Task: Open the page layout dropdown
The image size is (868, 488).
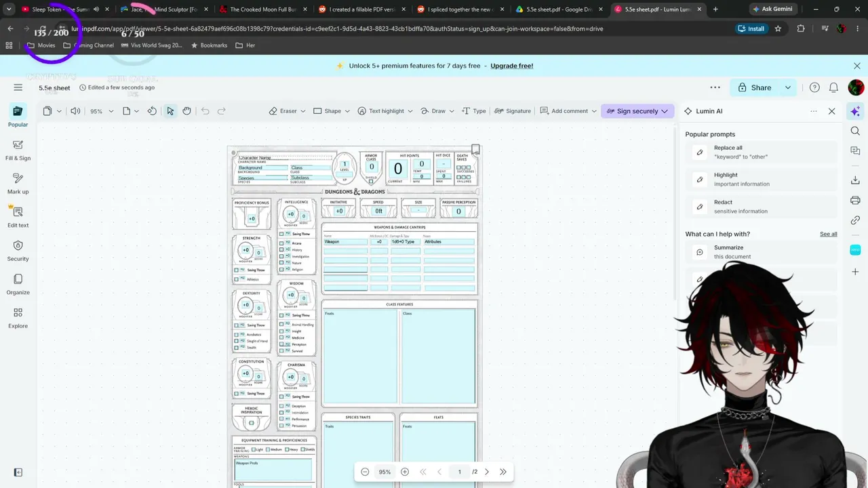Action: [x=130, y=111]
